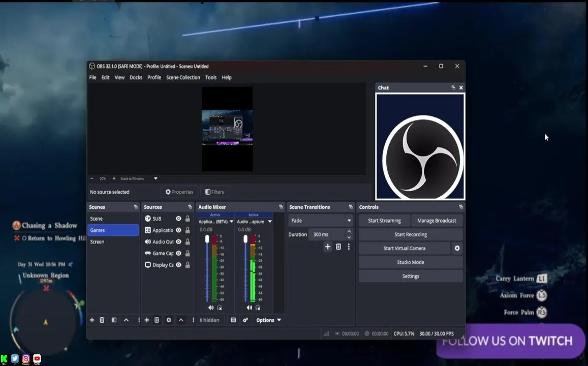Image resolution: width=588 pixels, height=366 pixels.
Task: Toggle monitoring headphone icon for Application channel
Action: [220, 308]
